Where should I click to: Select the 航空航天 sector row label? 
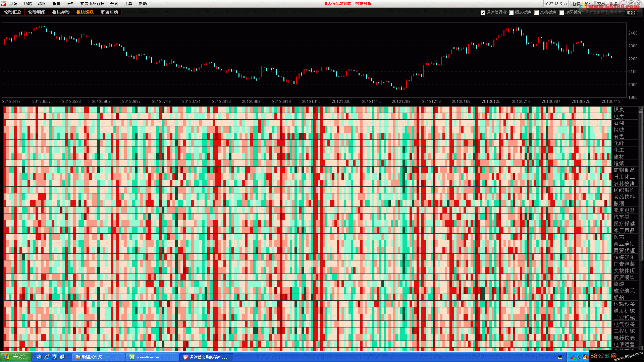pyautogui.click(x=624, y=291)
